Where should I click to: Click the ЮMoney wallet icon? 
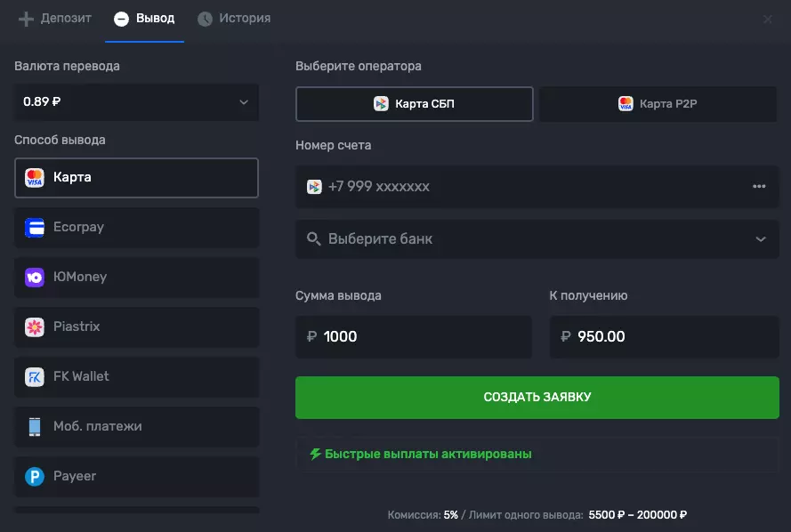click(35, 277)
